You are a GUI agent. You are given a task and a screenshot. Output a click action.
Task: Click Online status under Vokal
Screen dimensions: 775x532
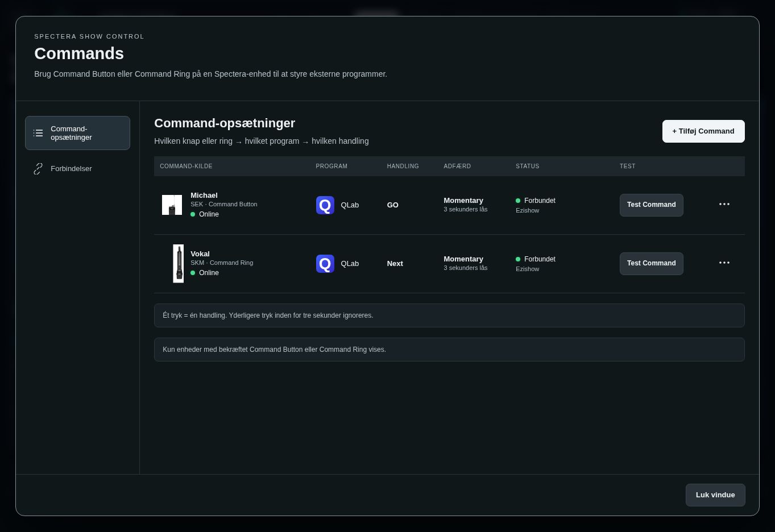click(x=205, y=273)
